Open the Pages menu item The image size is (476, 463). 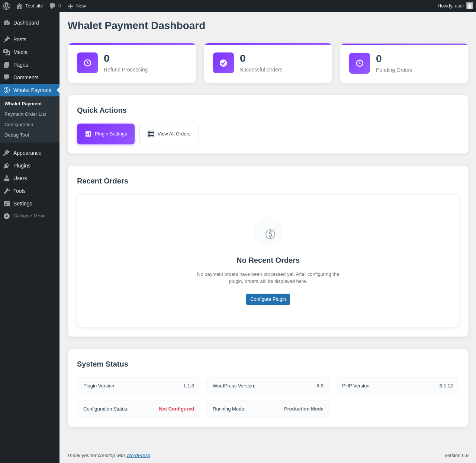pyautogui.click(x=30, y=65)
